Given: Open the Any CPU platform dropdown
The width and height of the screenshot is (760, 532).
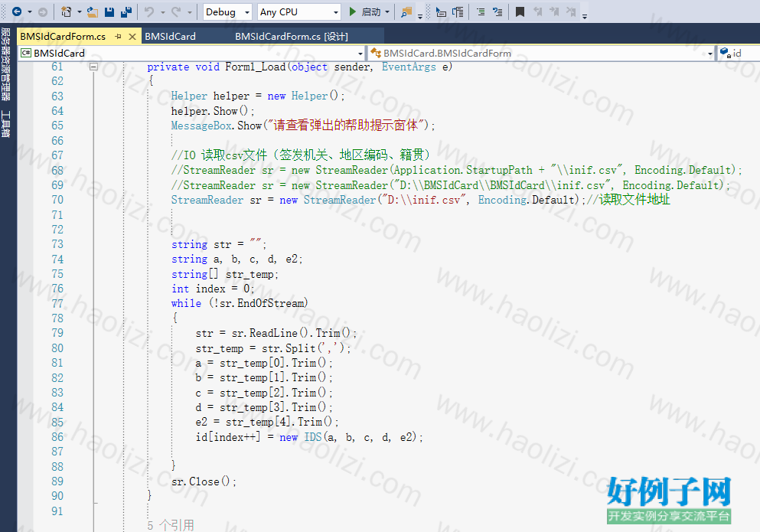Looking at the screenshot, I should click(x=298, y=11).
